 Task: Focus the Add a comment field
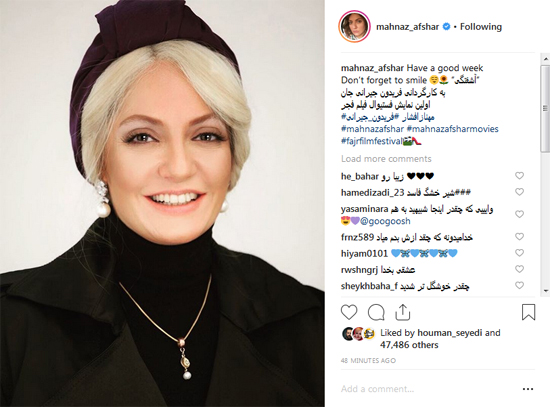coord(428,389)
